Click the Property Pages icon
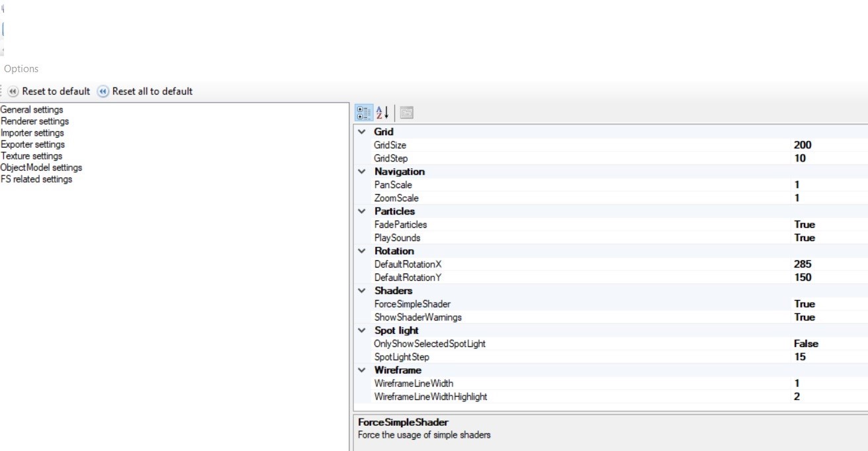 [x=407, y=112]
